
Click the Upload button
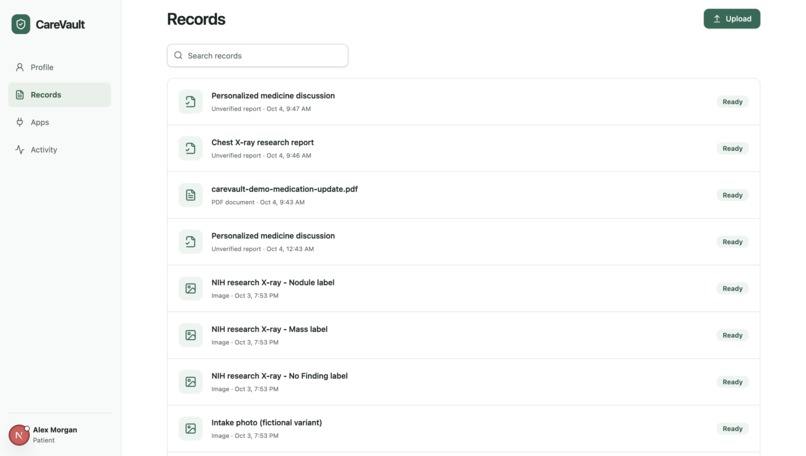731,19
